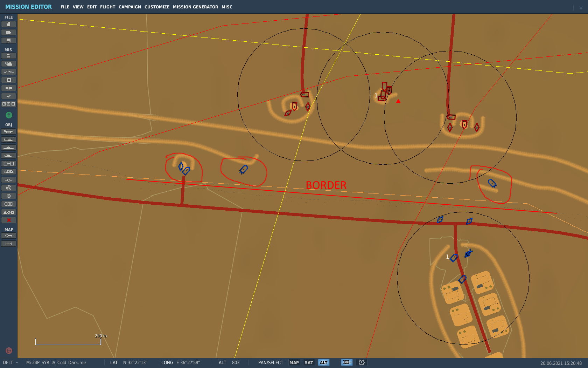Toggle the ALT map mode
Image resolution: width=588 pixels, height=368 pixels.
(323, 363)
